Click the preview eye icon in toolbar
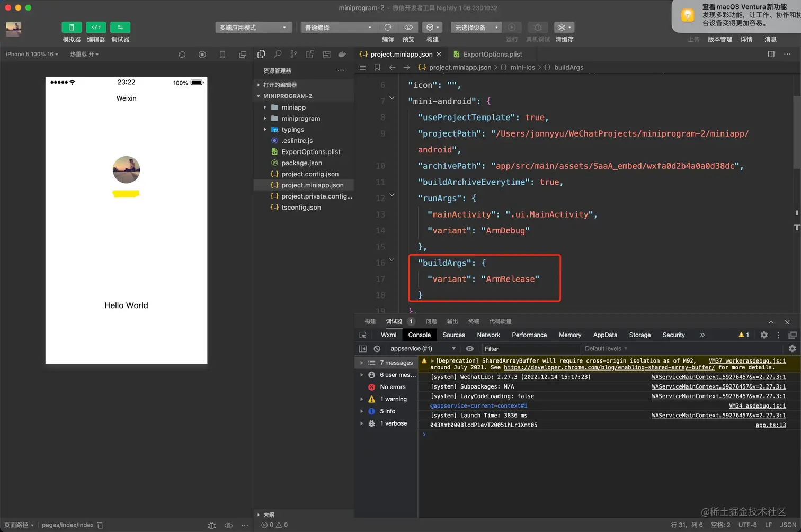 (x=408, y=28)
